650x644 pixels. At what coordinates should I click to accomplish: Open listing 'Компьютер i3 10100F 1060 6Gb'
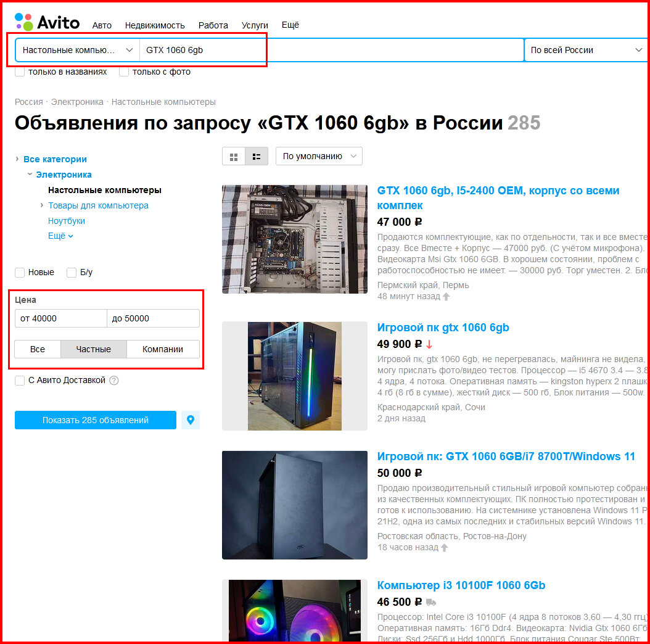(461, 585)
